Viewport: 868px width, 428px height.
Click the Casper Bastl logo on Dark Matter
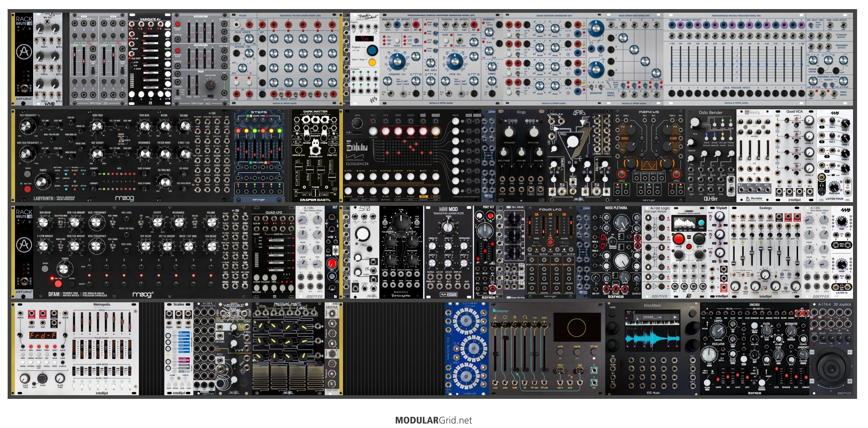(315, 200)
